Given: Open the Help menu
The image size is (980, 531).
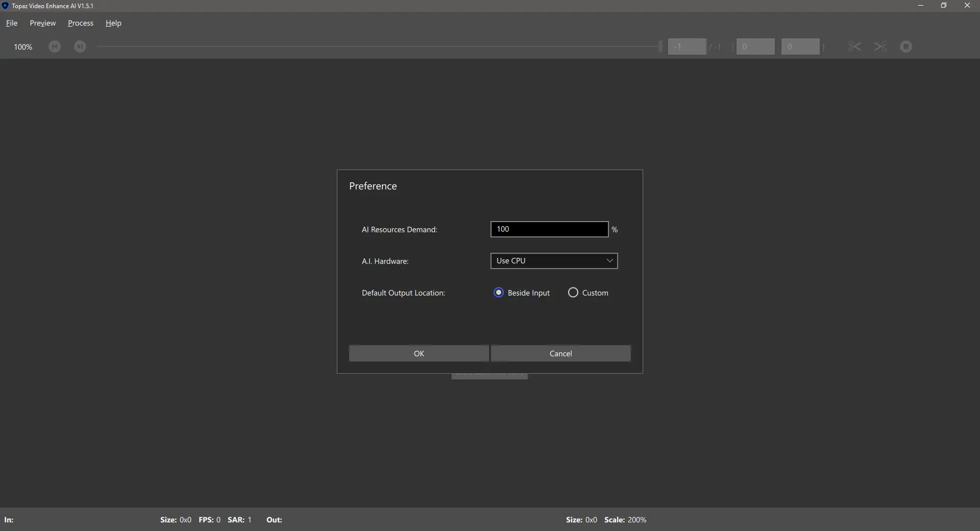Looking at the screenshot, I should (113, 23).
